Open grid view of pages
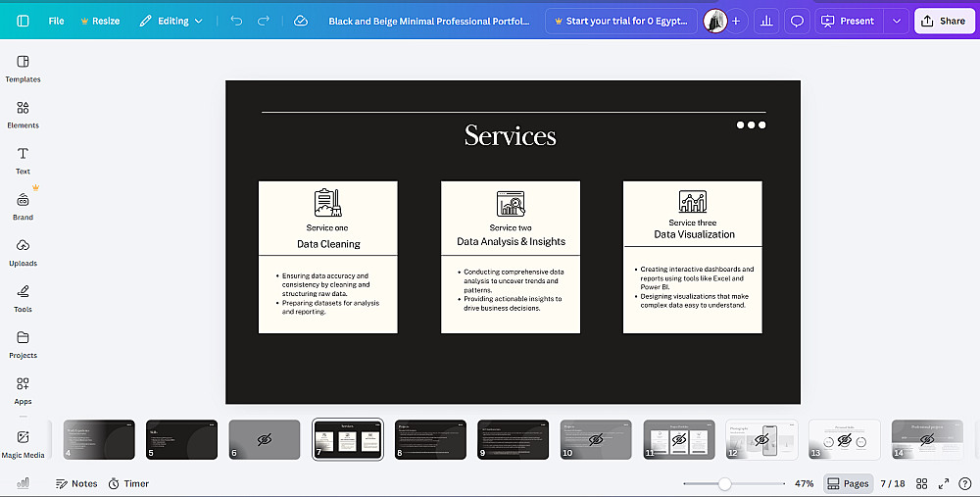This screenshot has height=497, width=980. tap(922, 483)
